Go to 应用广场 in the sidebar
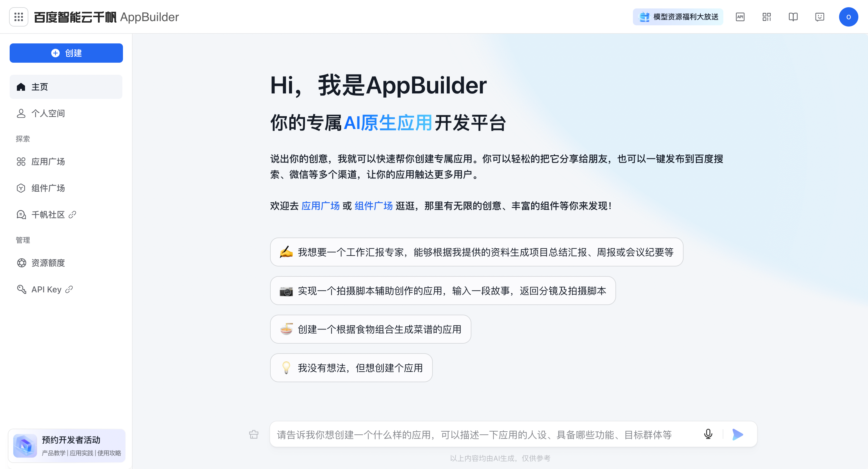The image size is (868, 469). click(x=66, y=162)
